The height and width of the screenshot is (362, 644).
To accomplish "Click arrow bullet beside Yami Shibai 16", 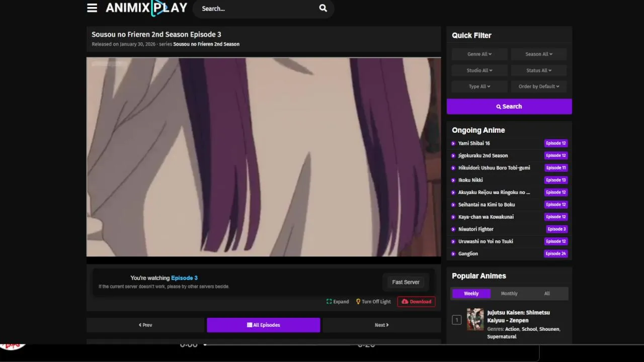I will (453, 143).
